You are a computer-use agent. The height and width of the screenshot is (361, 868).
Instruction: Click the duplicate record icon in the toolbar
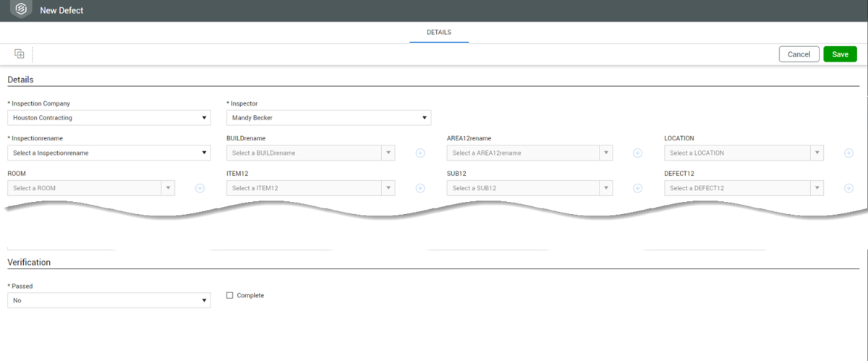[x=20, y=54]
